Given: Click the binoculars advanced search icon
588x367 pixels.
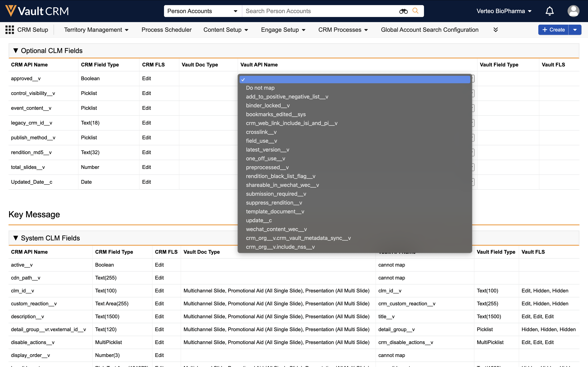Looking at the screenshot, I should coord(403,11).
